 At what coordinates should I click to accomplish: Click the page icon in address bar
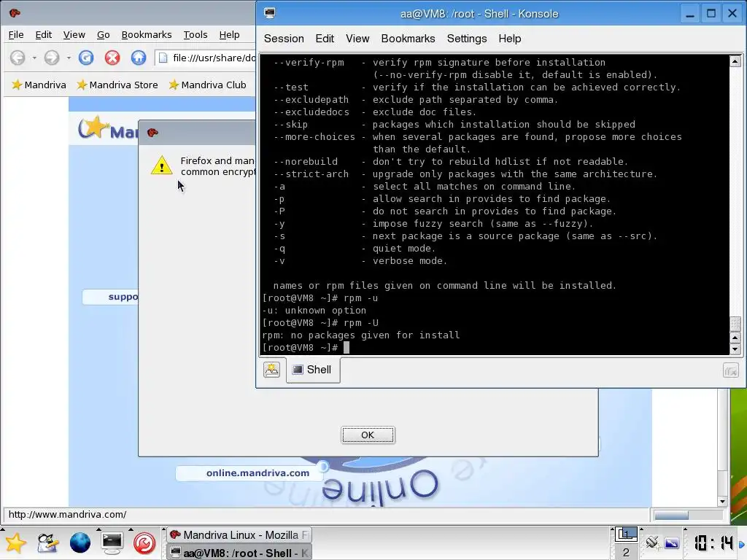(163, 58)
